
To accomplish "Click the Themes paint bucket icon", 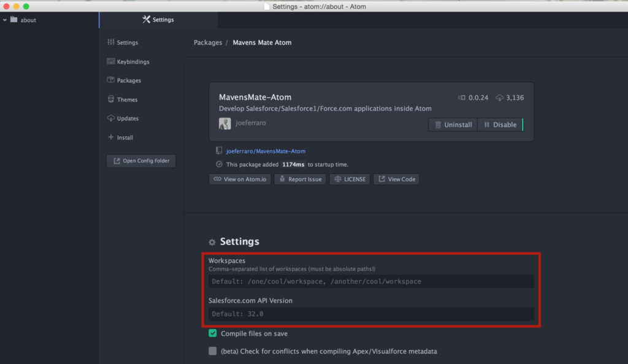I will click(x=111, y=99).
